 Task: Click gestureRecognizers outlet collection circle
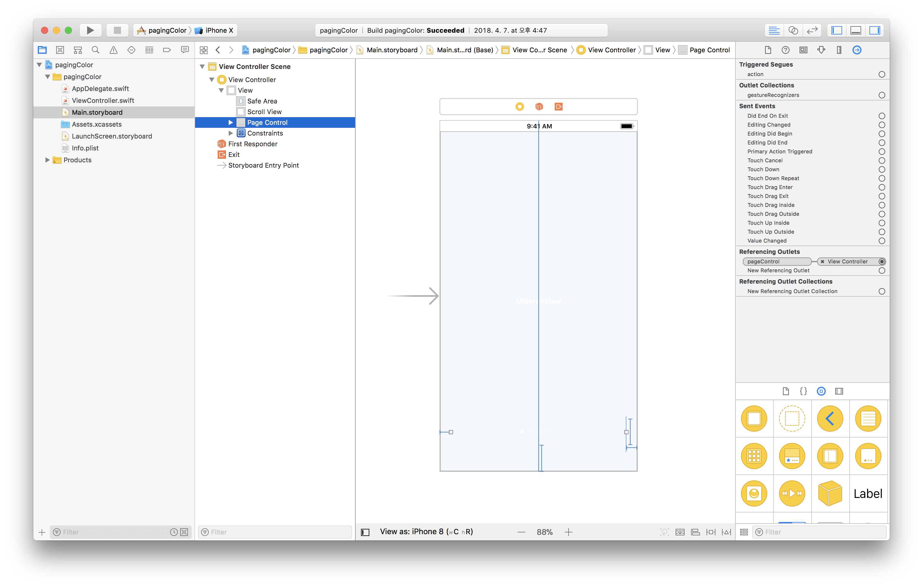coord(882,95)
